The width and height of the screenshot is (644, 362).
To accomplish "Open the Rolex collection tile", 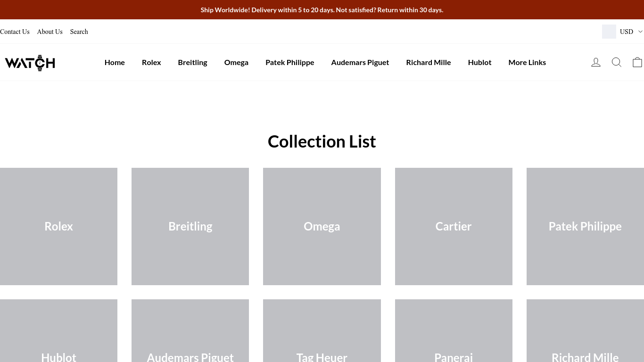I will point(58,226).
